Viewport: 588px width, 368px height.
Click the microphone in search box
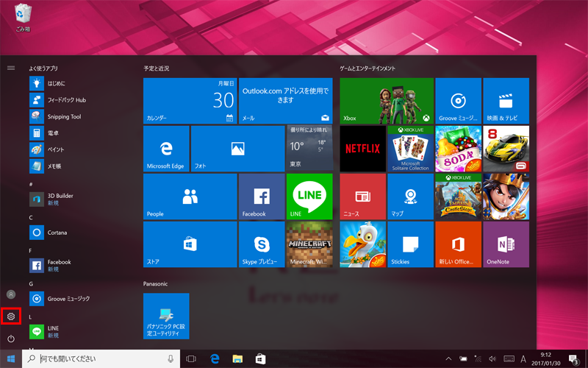[x=171, y=359]
